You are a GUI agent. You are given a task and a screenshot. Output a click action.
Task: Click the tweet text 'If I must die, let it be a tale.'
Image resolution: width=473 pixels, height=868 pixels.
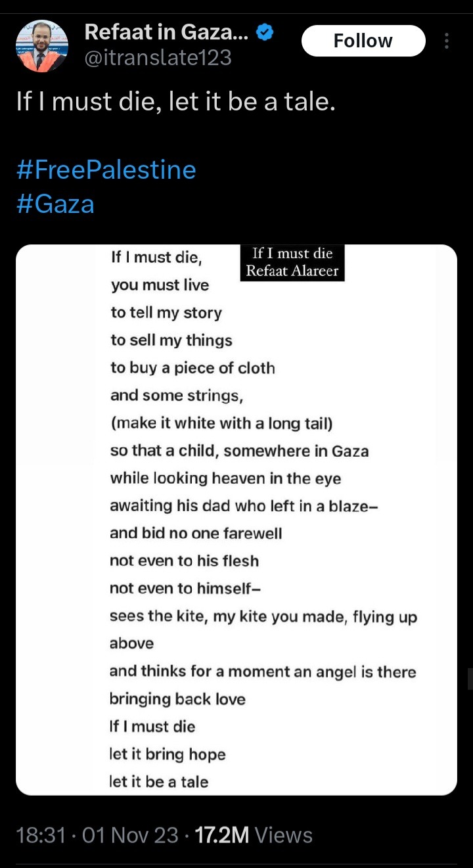(x=176, y=103)
